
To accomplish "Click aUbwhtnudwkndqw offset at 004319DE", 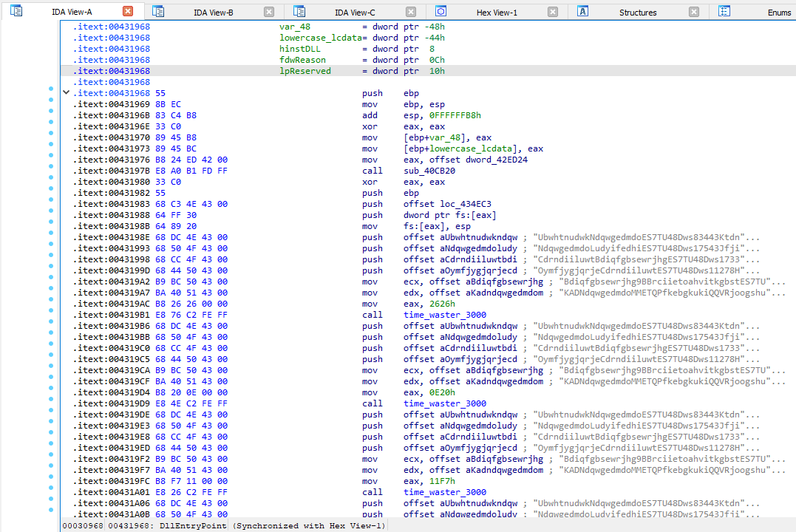I will [478, 415].
